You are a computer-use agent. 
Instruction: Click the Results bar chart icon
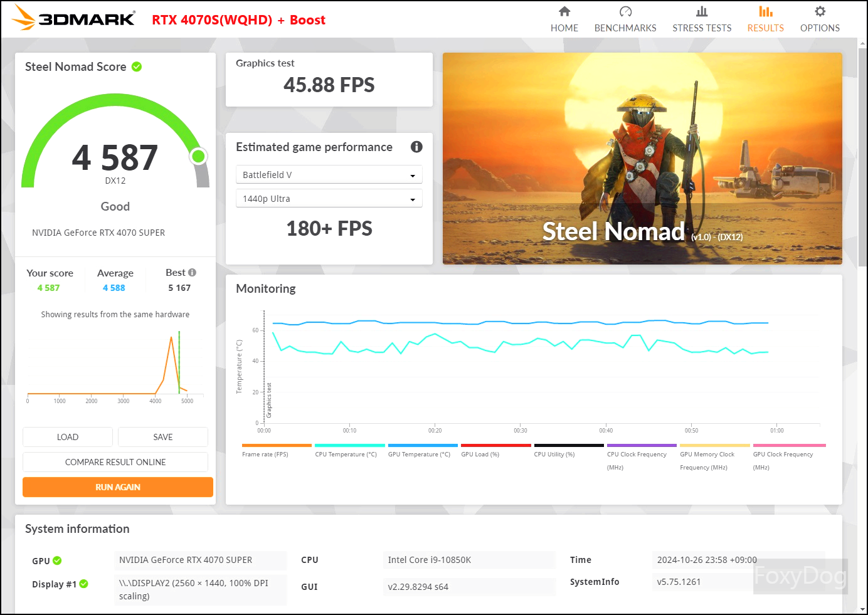(765, 11)
